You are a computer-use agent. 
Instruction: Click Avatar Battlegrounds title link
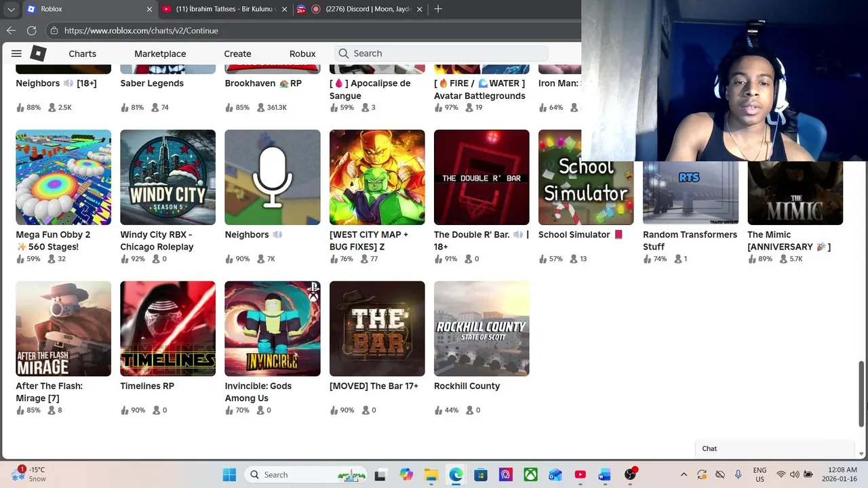(480, 89)
